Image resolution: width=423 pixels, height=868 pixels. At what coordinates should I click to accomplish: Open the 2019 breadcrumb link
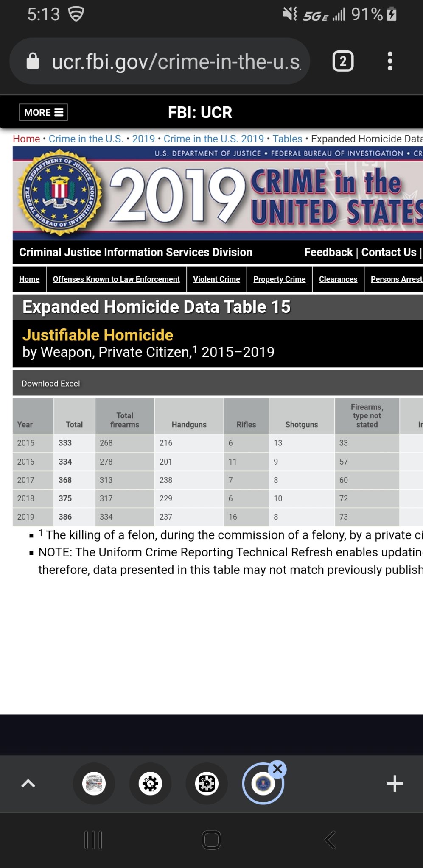[x=143, y=139]
